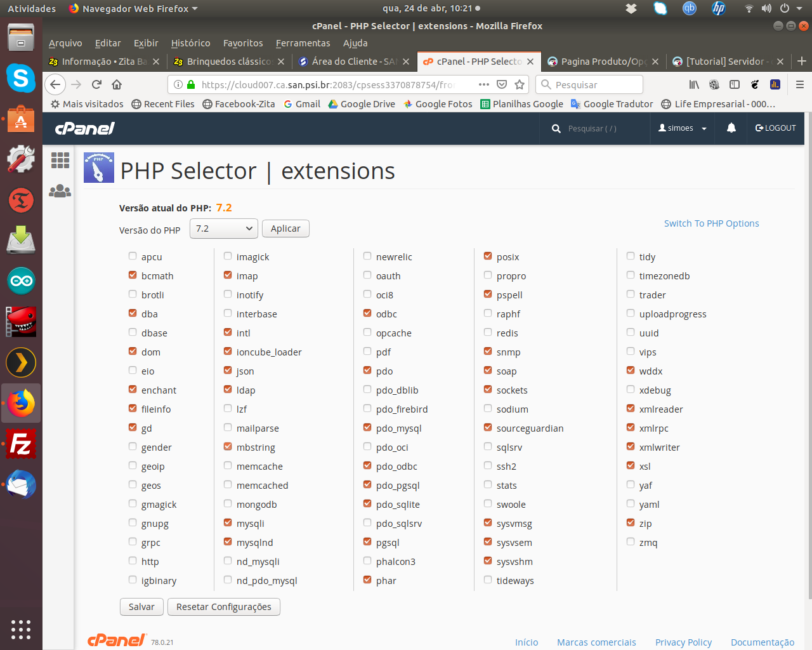812x650 pixels.
Task: Show applications grid in dock
Action: [21, 629]
